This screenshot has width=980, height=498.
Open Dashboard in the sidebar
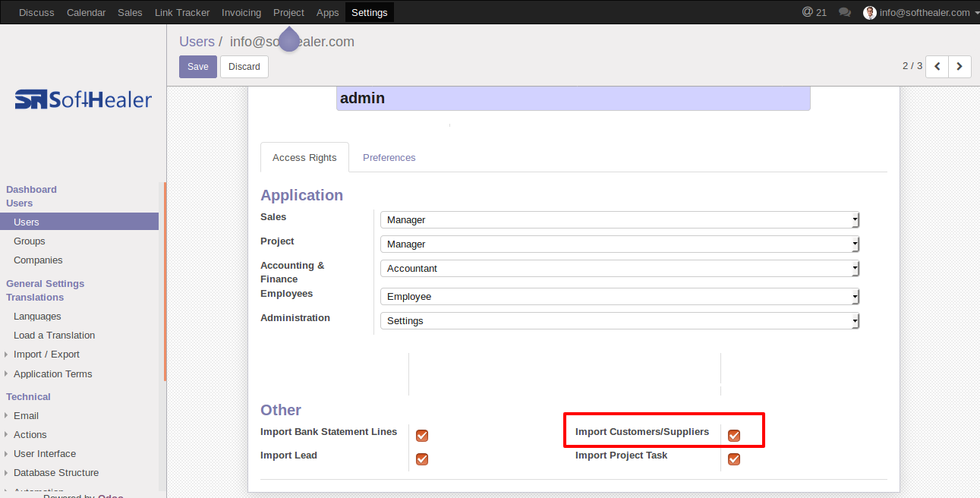31,190
